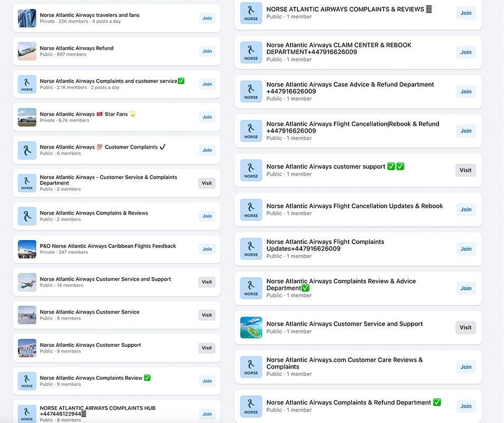The image size is (504, 423).
Task: Click the airplane photo avatar of "Norse Atlantic Airways Refund"
Action: click(x=27, y=51)
